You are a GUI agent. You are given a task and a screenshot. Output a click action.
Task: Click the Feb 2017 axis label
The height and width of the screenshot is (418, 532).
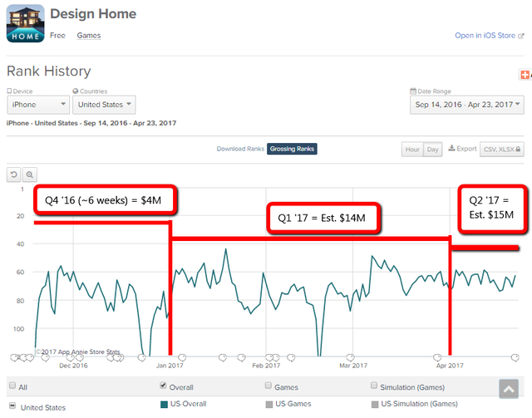click(266, 366)
